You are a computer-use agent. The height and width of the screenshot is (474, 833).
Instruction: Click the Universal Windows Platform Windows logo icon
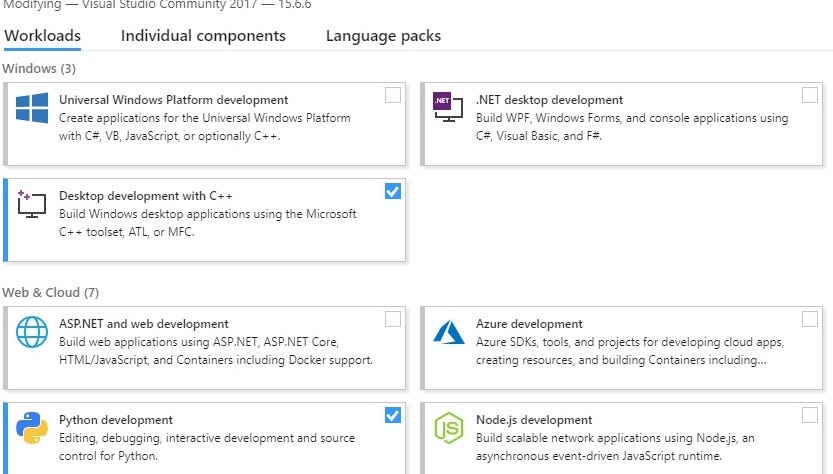click(x=32, y=108)
